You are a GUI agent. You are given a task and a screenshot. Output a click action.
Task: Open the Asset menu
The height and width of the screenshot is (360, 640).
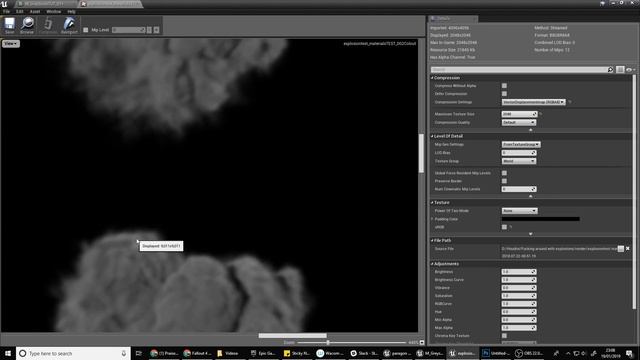(x=35, y=11)
